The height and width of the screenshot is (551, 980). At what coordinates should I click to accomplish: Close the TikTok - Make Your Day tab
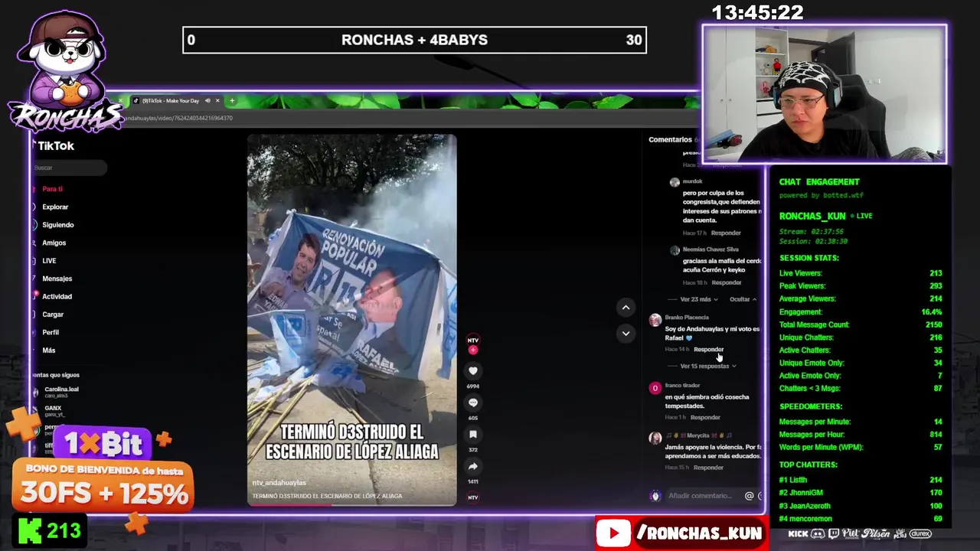tap(217, 100)
